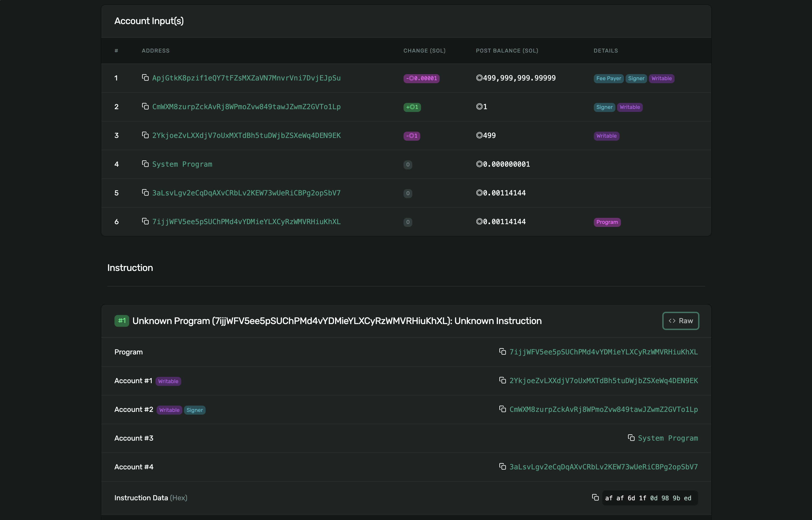Copy instruction Account #1 address
The width and height of the screenshot is (812, 520).
coord(502,380)
